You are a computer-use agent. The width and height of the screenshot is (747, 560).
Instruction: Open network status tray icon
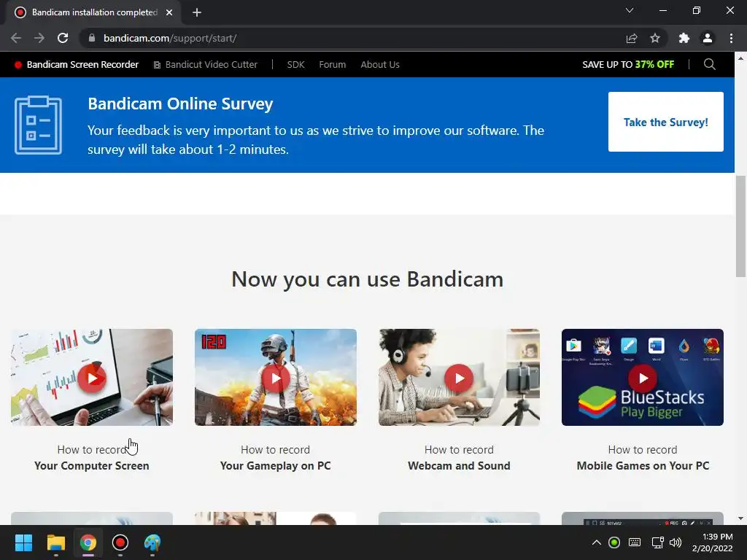pyautogui.click(x=657, y=542)
